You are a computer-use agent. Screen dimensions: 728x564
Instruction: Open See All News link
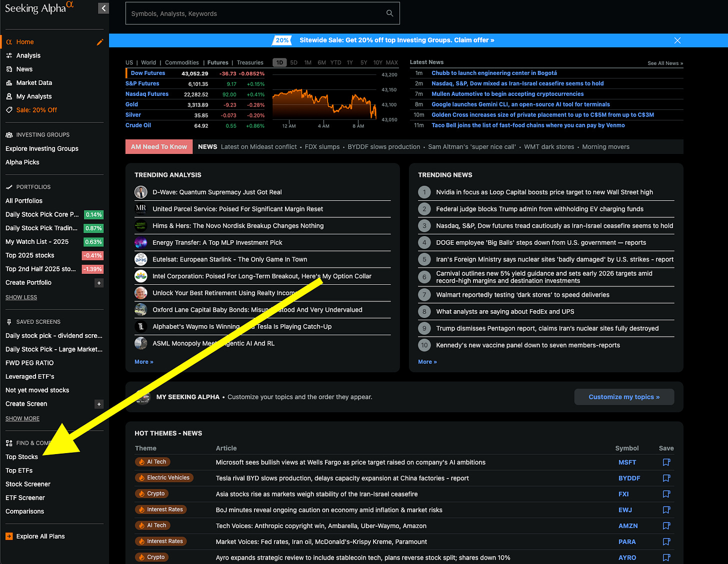click(x=665, y=63)
